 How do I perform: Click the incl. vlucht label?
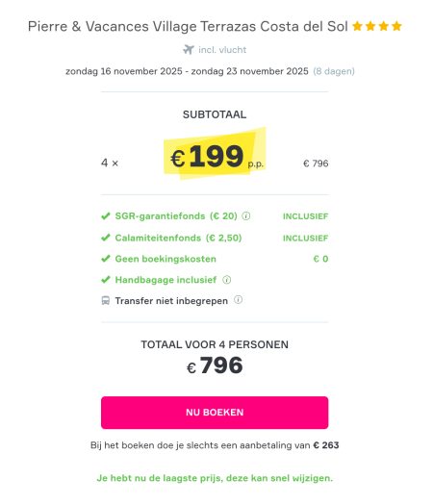[222, 50]
